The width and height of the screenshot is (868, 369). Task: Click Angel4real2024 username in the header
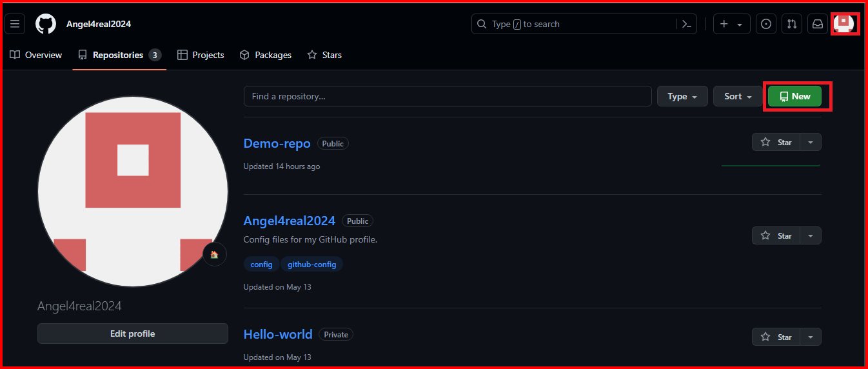pos(99,24)
